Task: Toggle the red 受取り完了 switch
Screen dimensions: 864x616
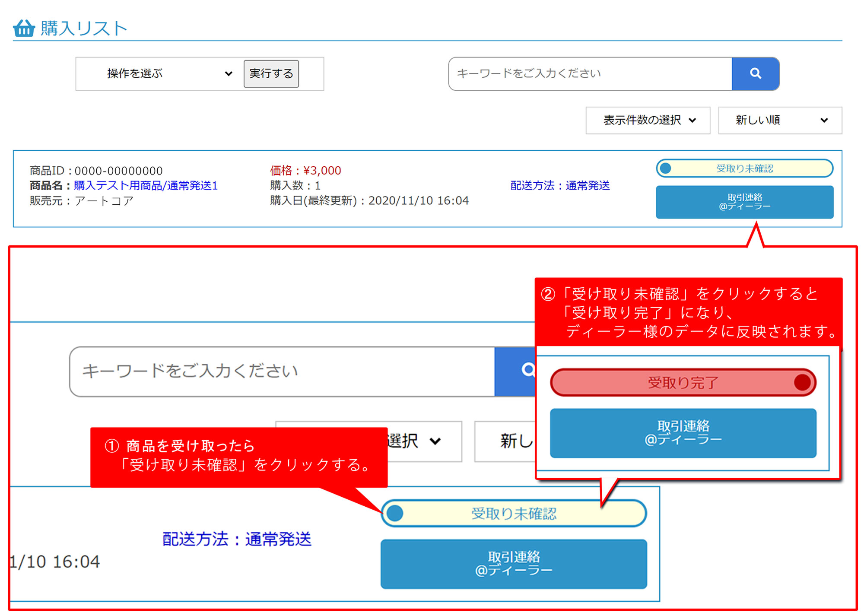Action: (683, 382)
